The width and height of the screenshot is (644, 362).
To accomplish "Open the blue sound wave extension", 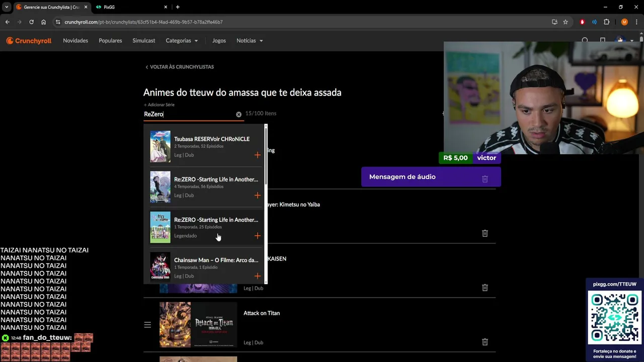I will [594, 22].
